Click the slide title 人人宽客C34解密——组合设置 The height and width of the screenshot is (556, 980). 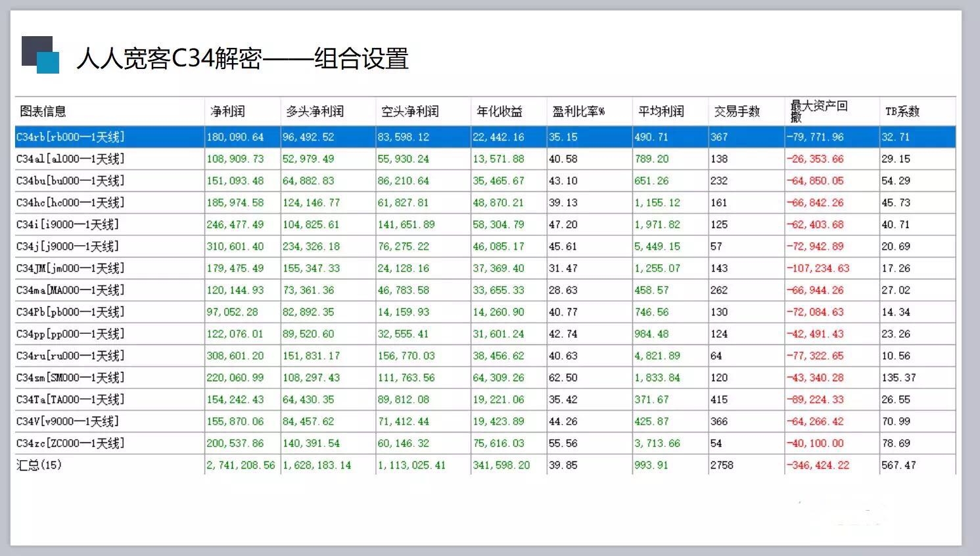243,58
